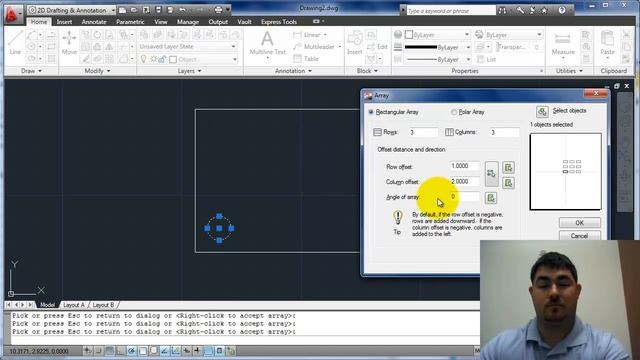Image resolution: width=640 pixels, height=360 pixels.
Task: Click the Table tool in Annotation panel
Action: 306,59
